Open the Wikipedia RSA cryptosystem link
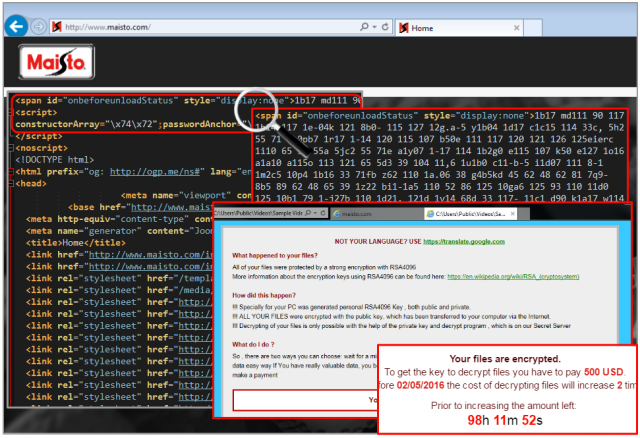The height and width of the screenshot is (438, 640). 513,277
